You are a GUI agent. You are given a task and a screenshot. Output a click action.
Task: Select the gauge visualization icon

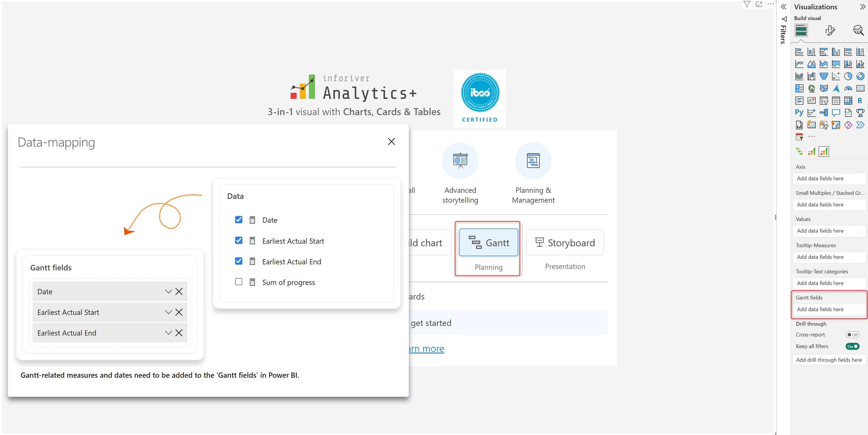pos(848,89)
